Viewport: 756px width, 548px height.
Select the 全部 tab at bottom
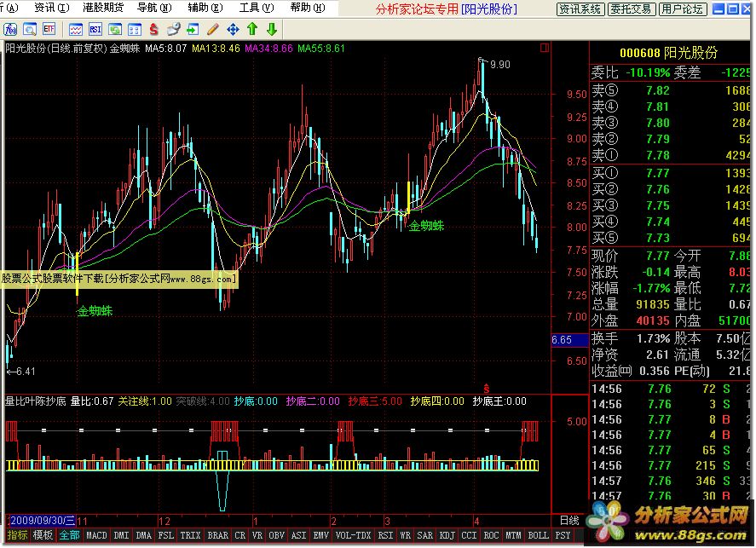(69, 535)
